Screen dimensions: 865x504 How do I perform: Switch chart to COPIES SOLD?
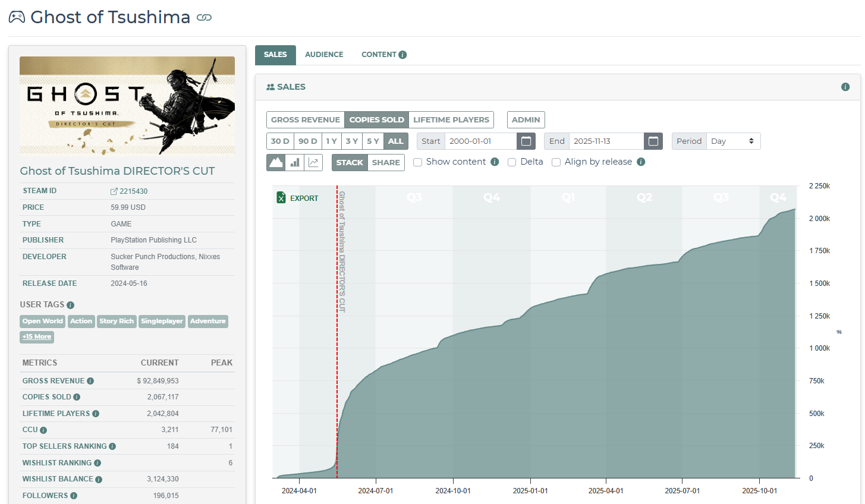click(x=377, y=119)
